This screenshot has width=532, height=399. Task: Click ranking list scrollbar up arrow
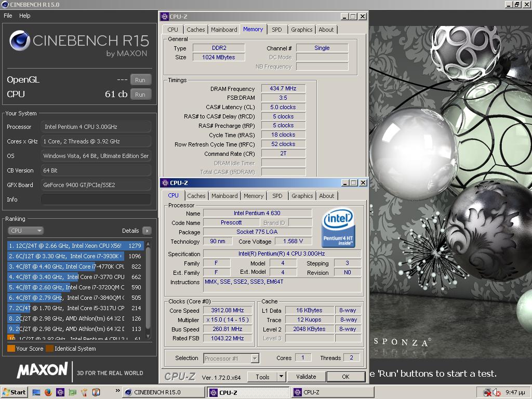[148, 244]
